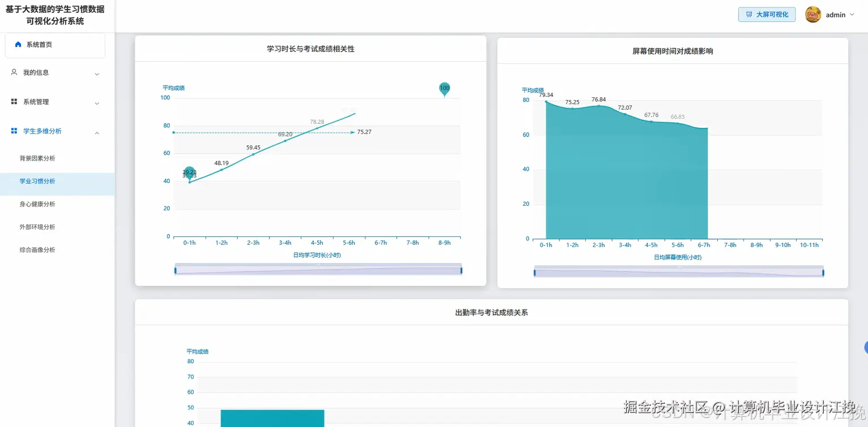This screenshot has height=427, width=868.
Task: Click the 学习时长与考试成绩相关性 card title
Action: pos(311,49)
